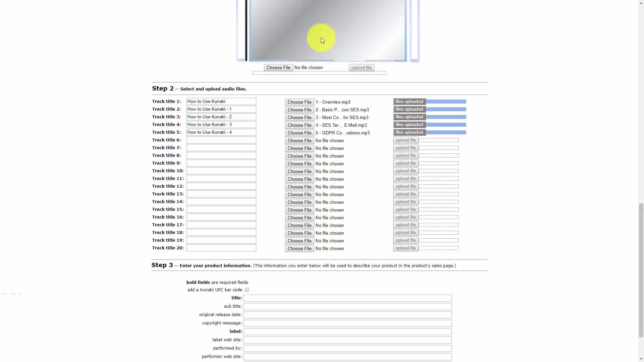644x362 pixels.
Task: Click Choose File for the cover image
Action: pyautogui.click(x=278, y=68)
